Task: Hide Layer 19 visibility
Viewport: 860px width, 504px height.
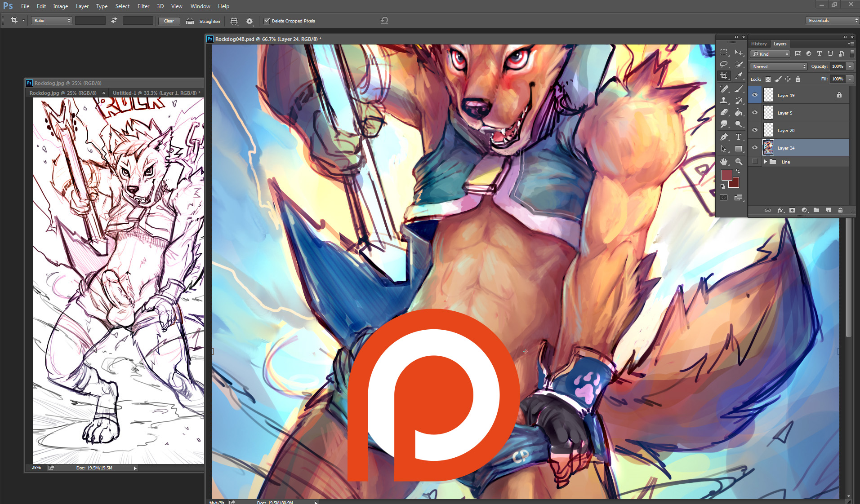Action: (755, 95)
